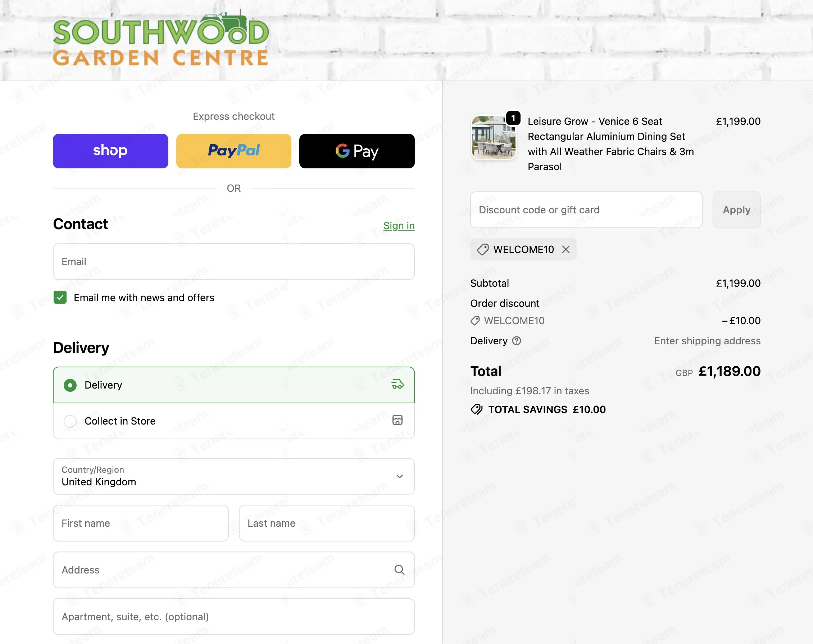Click the Delivery section heading

click(81, 348)
